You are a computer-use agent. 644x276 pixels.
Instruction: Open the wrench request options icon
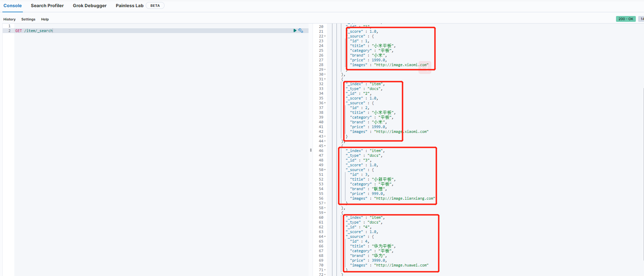click(x=301, y=31)
